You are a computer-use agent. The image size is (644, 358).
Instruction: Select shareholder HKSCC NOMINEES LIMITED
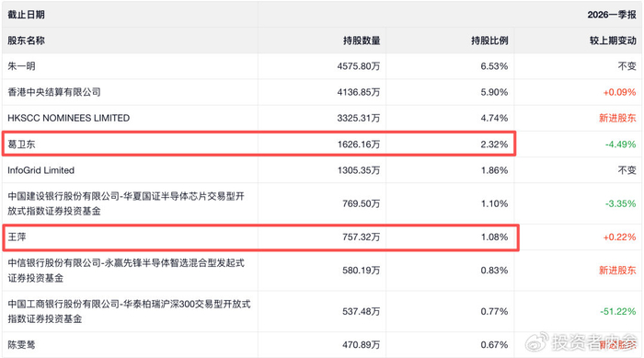(69, 118)
